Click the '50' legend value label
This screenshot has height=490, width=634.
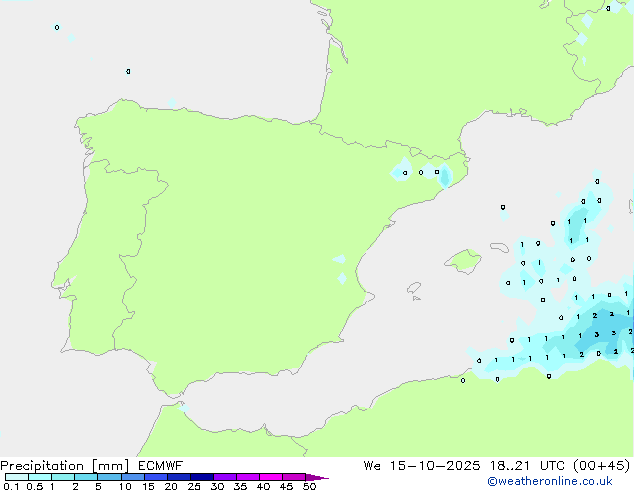point(309,486)
